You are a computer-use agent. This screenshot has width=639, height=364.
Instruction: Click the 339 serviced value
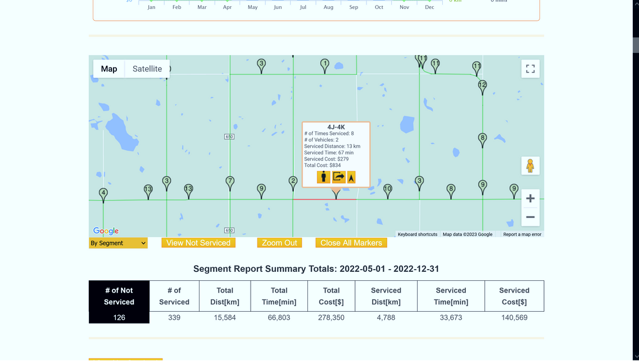point(174,317)
